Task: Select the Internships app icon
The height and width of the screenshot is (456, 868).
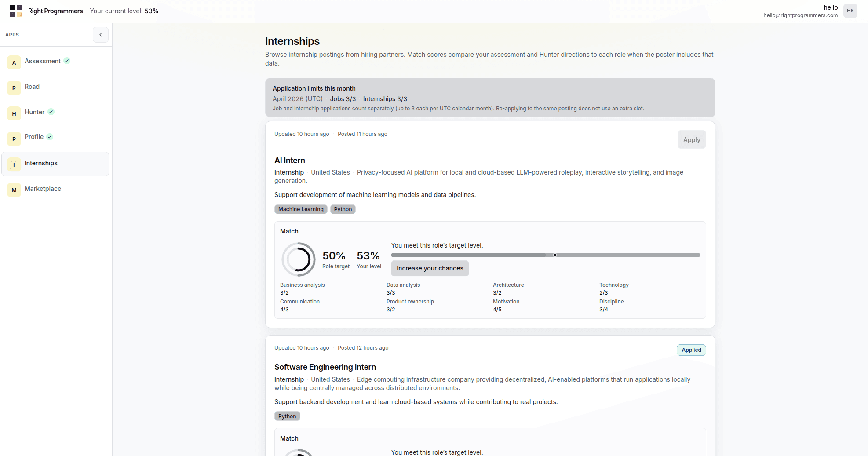Action: coord(14,164)
